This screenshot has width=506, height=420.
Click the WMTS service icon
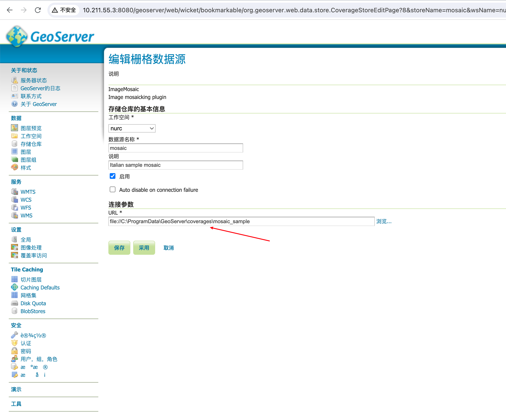pos(14,192)
